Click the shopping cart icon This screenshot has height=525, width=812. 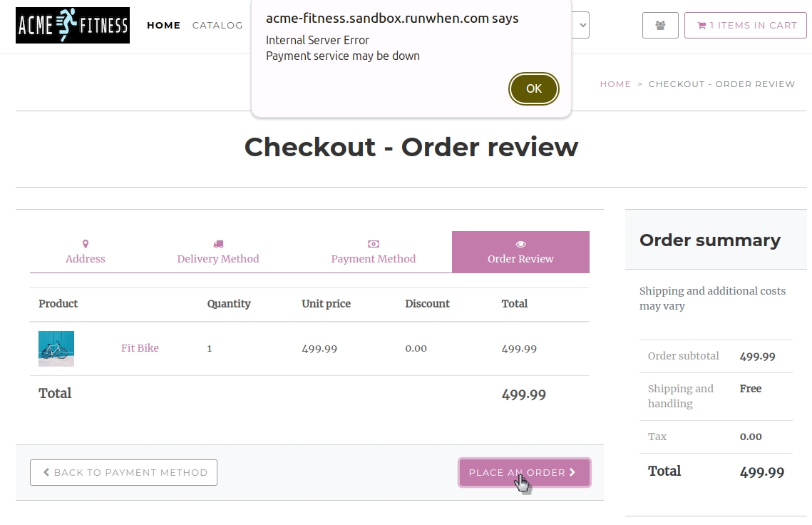(701, 26)
